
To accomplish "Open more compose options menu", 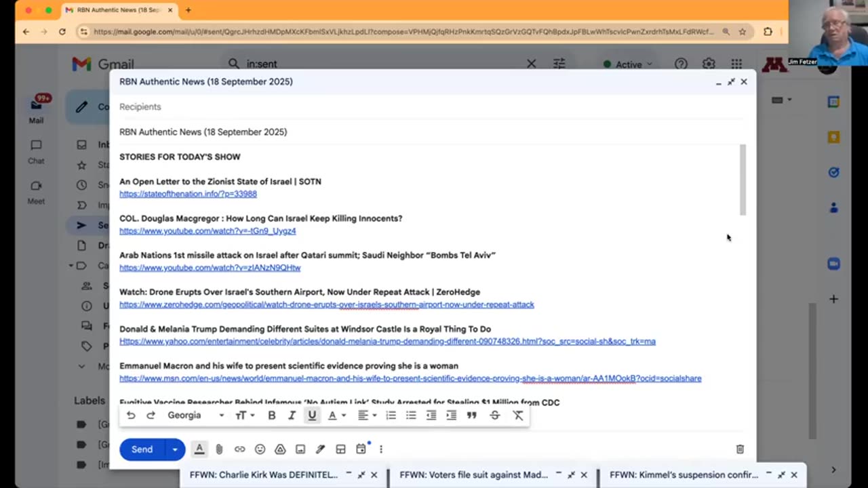I will (381, 449).
